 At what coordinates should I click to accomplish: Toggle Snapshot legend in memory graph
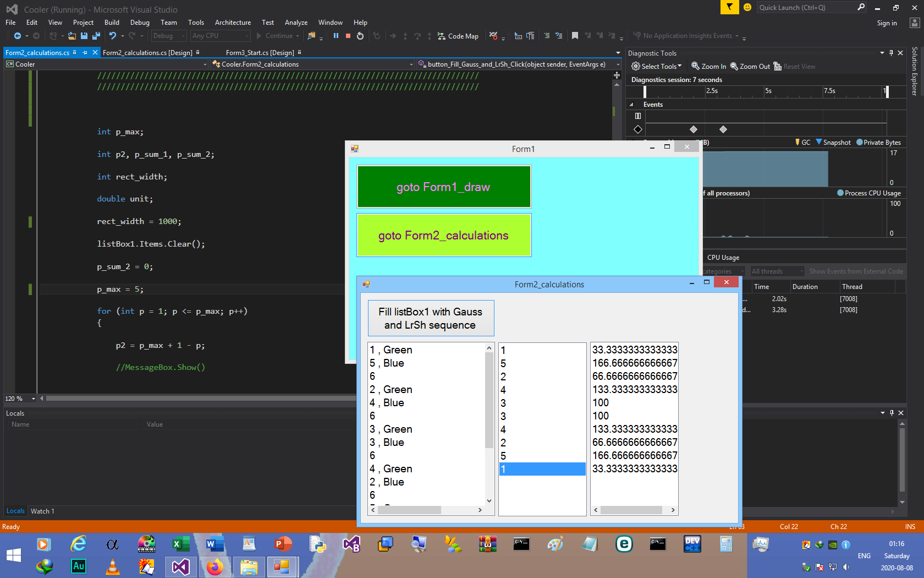point(833,142)
